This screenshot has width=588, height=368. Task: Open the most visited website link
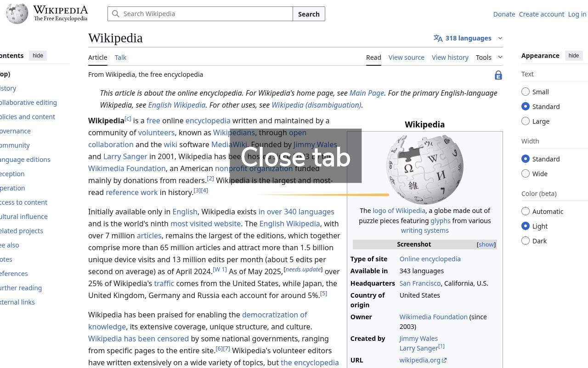tap(206, 224)
